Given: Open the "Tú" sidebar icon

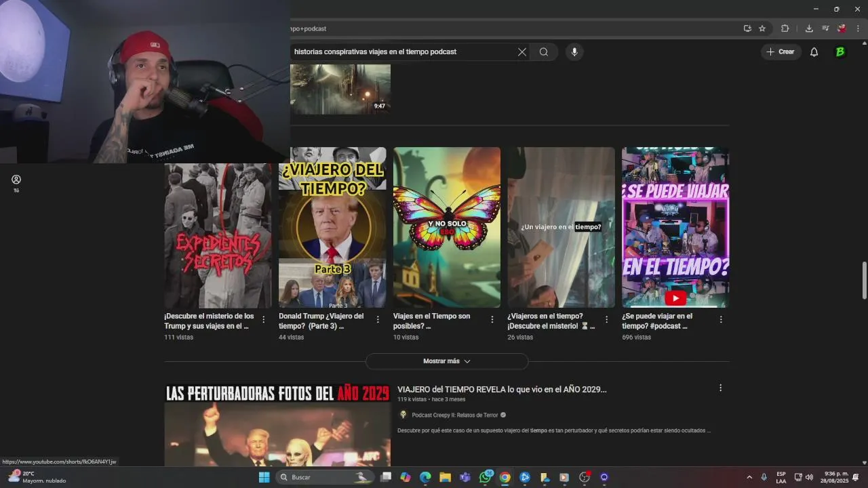Looking at the screenshot, I should point(16,183).
